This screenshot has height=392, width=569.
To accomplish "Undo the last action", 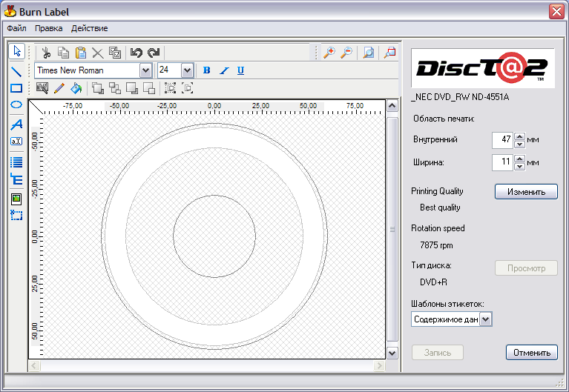I will pos(136,53).
